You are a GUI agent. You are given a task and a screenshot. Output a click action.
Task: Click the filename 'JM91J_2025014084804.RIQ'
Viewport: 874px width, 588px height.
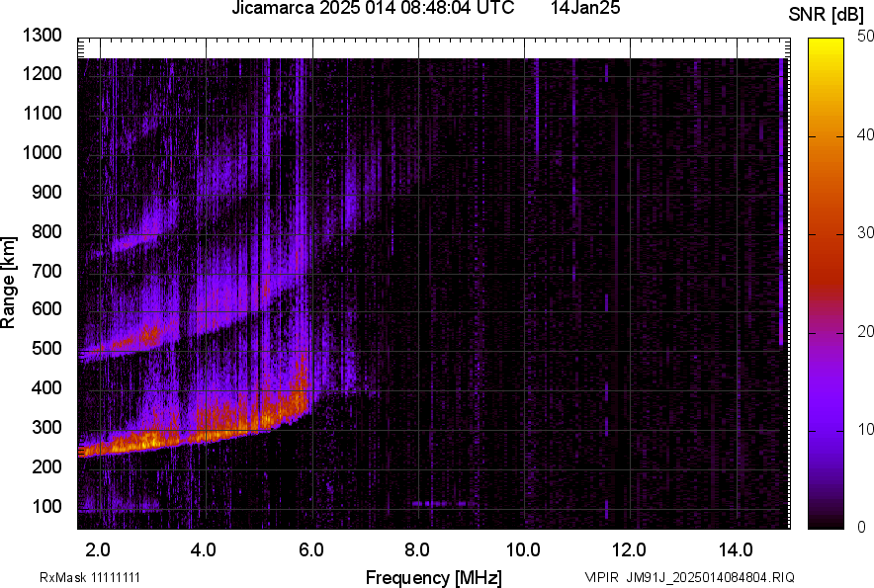(710, 577)
